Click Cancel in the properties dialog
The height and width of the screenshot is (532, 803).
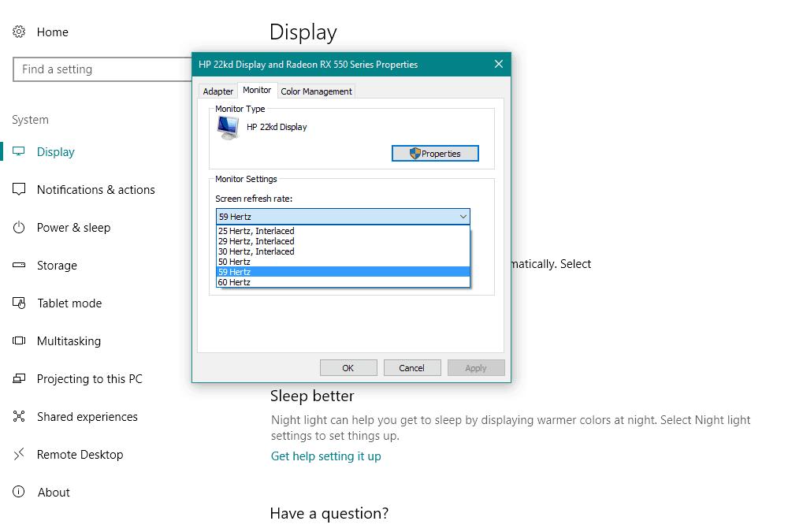(x=411, y=367)
